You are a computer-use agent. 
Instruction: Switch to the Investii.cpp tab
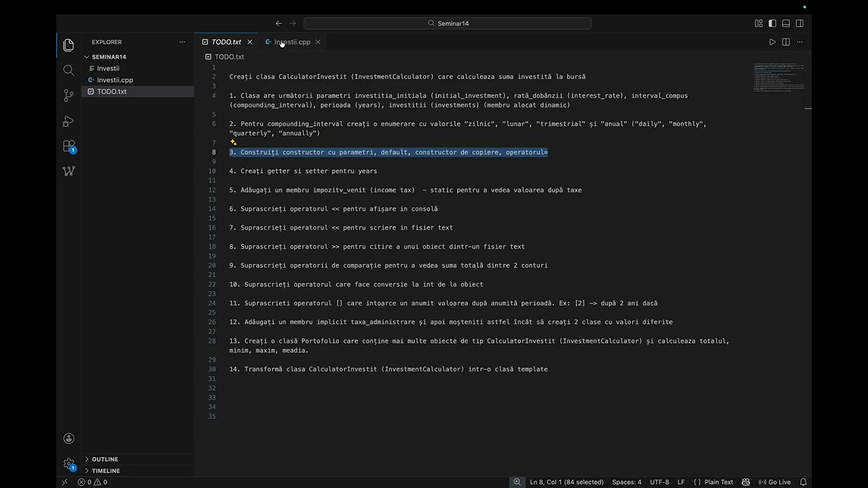coord(292,42)
